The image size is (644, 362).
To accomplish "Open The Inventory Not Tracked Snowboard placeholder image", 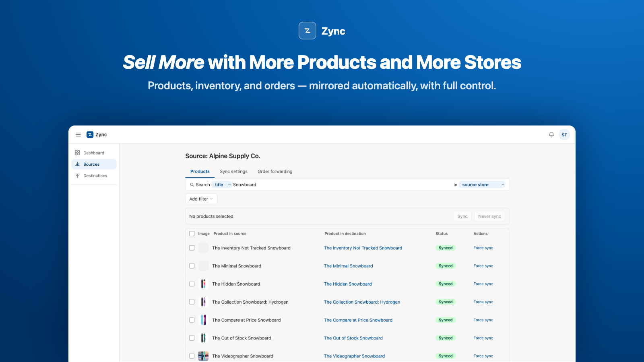I will pyautogui.click(x=203, y=248).
